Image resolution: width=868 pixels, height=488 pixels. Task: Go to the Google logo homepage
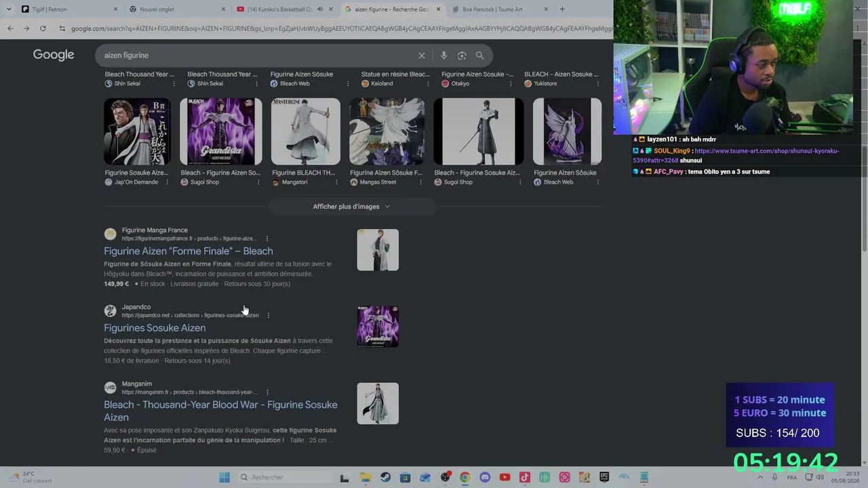[54, 55]
